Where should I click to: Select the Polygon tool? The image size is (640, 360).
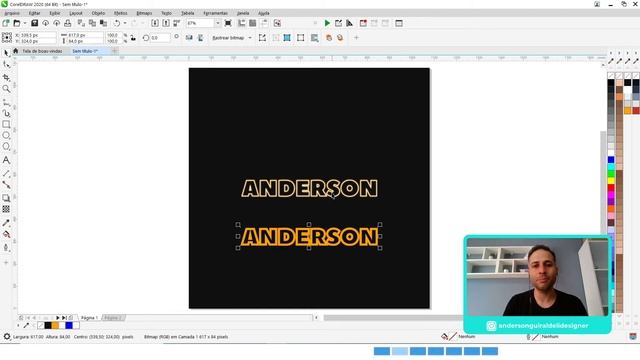coord(6,146)
